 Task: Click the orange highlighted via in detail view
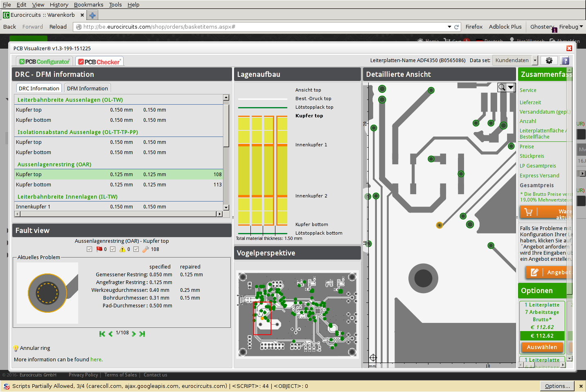coord(439,225)
